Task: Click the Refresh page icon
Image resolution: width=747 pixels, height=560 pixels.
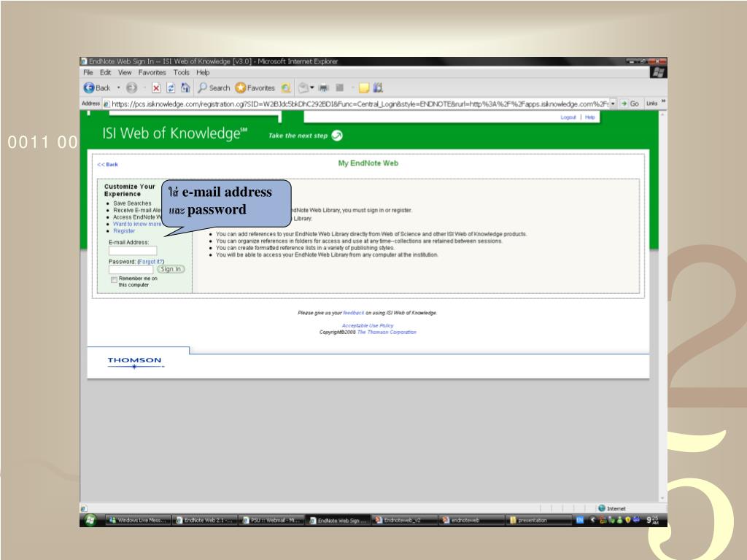Action: pyautogui.click(x=171, y=88)
